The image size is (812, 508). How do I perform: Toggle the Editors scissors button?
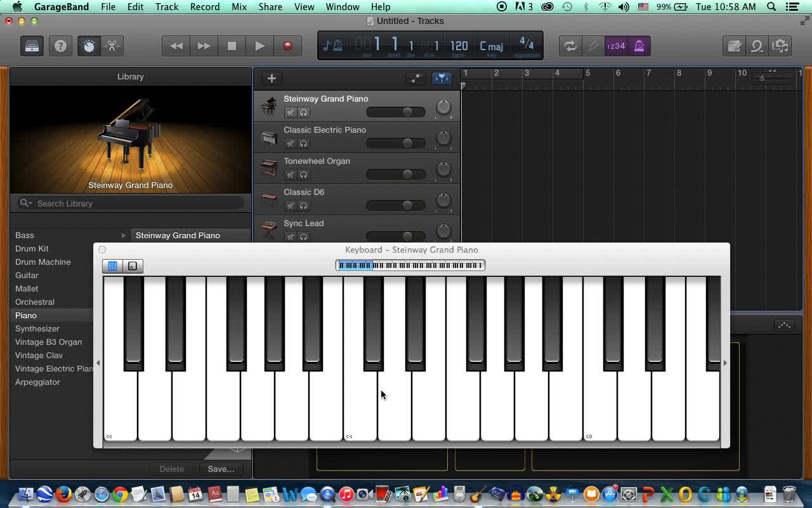[x=112, y=46]
